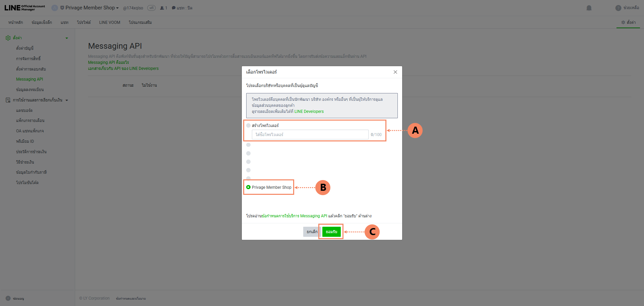Open the LINE VOOM tab

[x=109, y=23]
